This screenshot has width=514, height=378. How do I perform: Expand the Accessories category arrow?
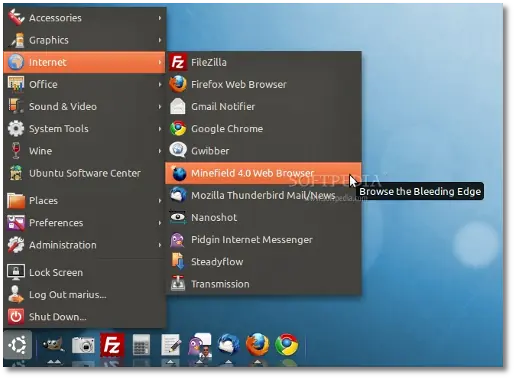[160, 18]
